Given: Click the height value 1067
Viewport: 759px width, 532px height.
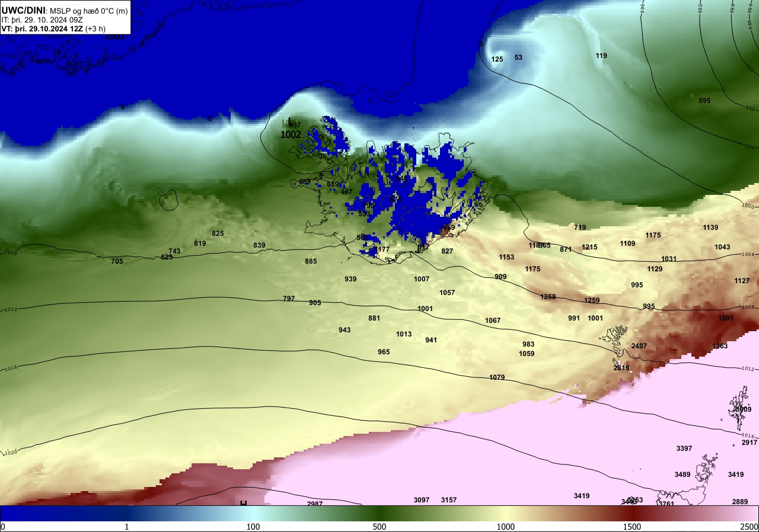Looking at the screenshot, I should (x=493, y=321).
